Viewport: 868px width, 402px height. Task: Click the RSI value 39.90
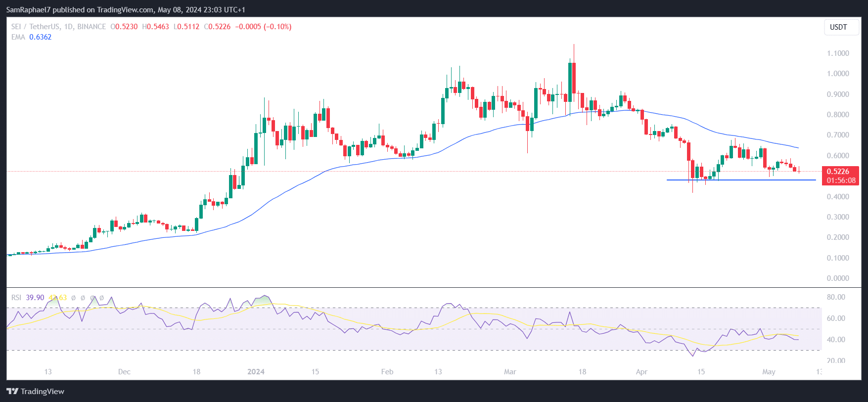tap(35, 298)
